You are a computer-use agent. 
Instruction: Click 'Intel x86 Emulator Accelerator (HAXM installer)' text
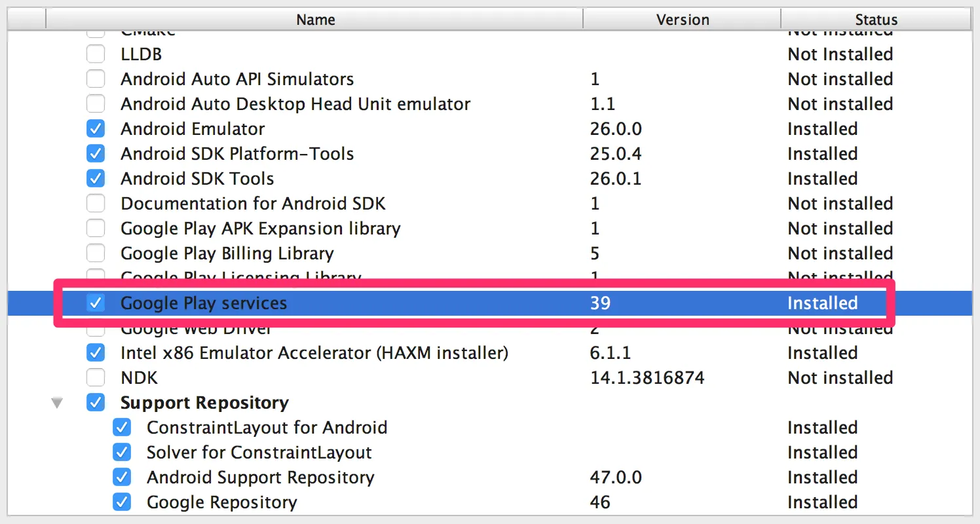(x=314, y=353)
